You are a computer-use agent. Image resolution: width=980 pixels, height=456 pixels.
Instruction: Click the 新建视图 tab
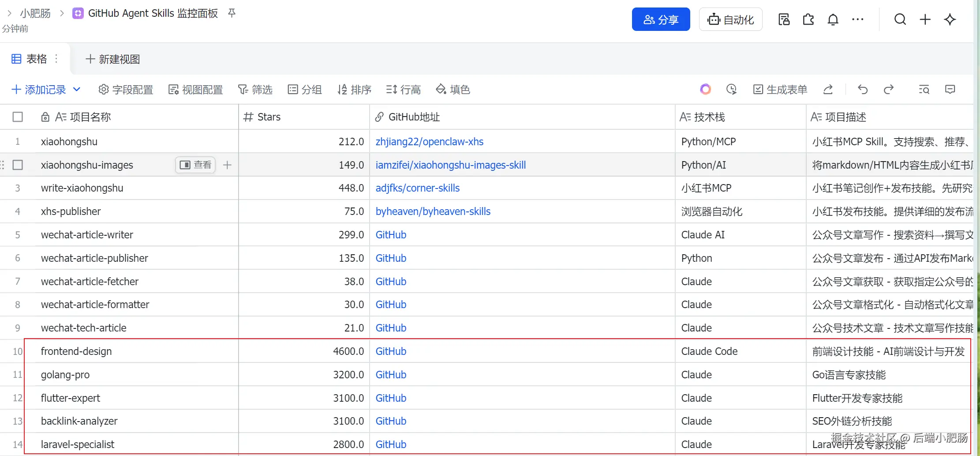coord(113,59)
